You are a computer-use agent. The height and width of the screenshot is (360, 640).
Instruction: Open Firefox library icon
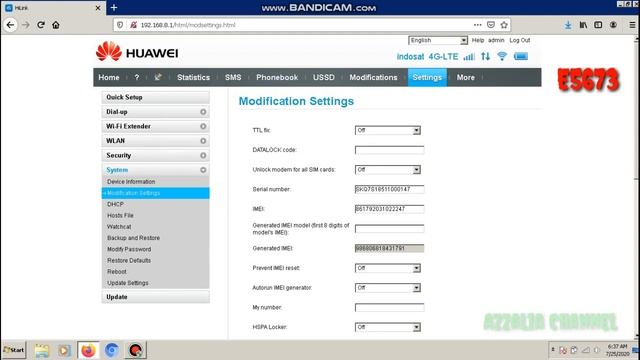(583, 25)
